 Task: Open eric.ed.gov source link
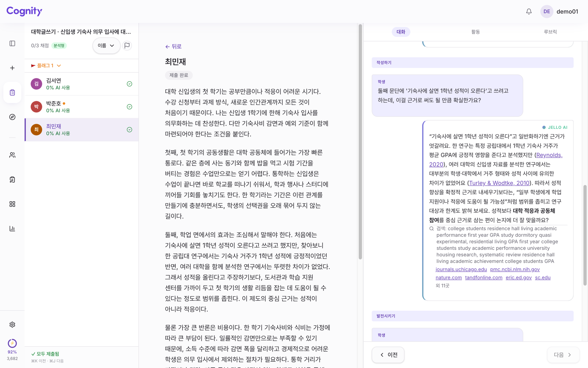point(519,277)
